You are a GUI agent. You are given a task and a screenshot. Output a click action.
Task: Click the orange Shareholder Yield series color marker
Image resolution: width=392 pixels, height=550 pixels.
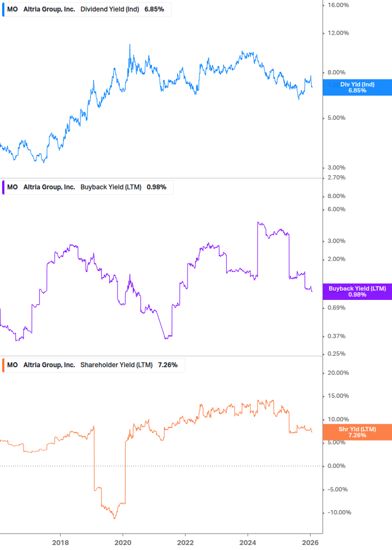(3, 365)
